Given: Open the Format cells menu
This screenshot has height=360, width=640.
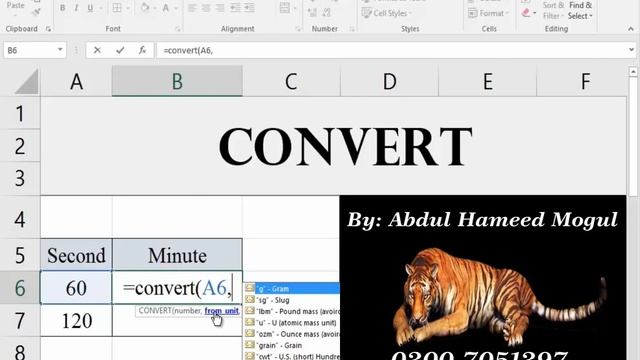Looking at the screenshot, I should (488, 13).
